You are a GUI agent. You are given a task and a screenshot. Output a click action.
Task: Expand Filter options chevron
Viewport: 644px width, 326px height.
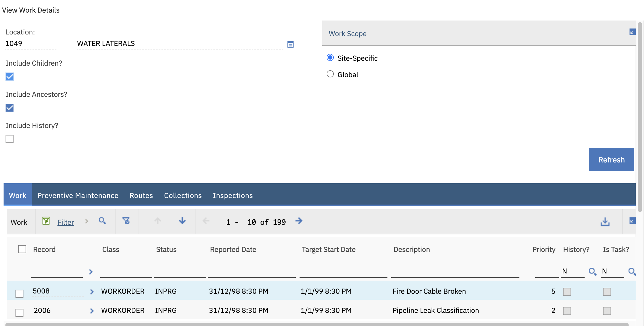click(87, 221)
